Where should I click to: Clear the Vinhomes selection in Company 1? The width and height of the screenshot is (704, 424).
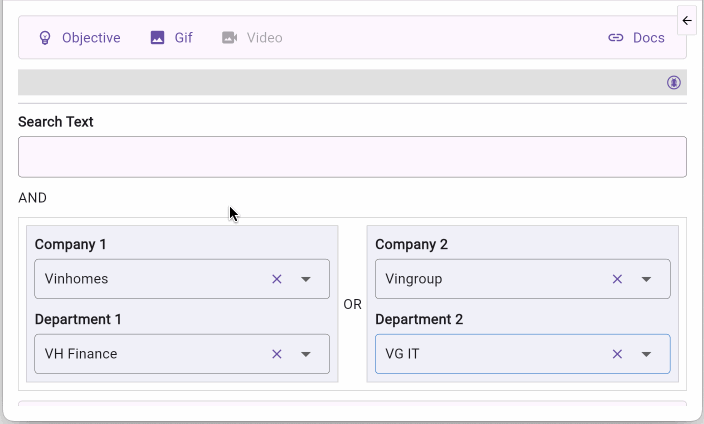point(277,279)
